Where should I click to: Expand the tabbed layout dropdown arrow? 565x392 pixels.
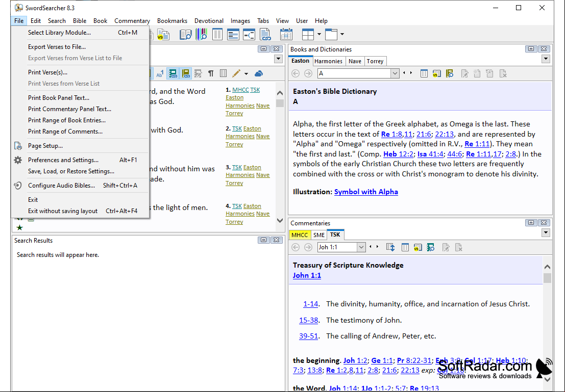(342, 35)
